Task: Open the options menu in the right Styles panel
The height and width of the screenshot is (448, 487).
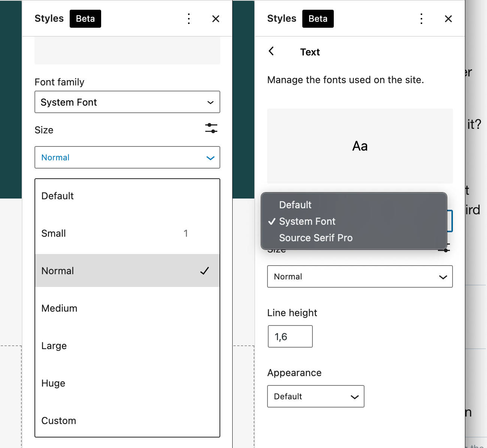Action: pyautogui.click(x=421, y=19)
